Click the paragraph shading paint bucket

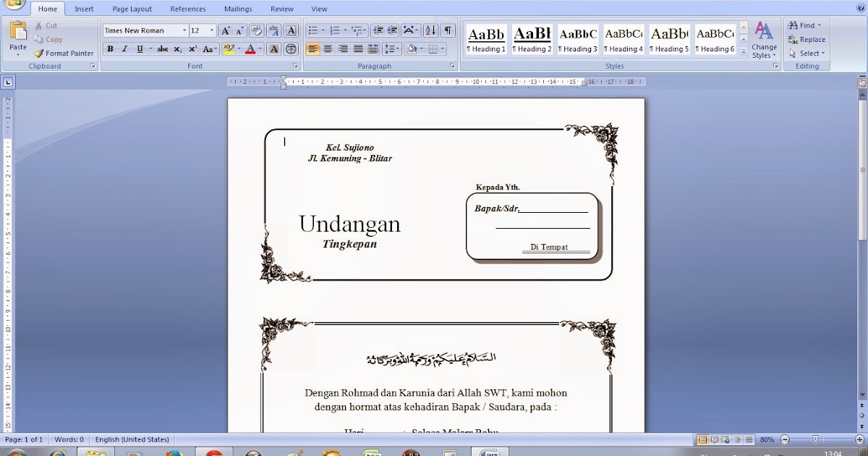412,49
